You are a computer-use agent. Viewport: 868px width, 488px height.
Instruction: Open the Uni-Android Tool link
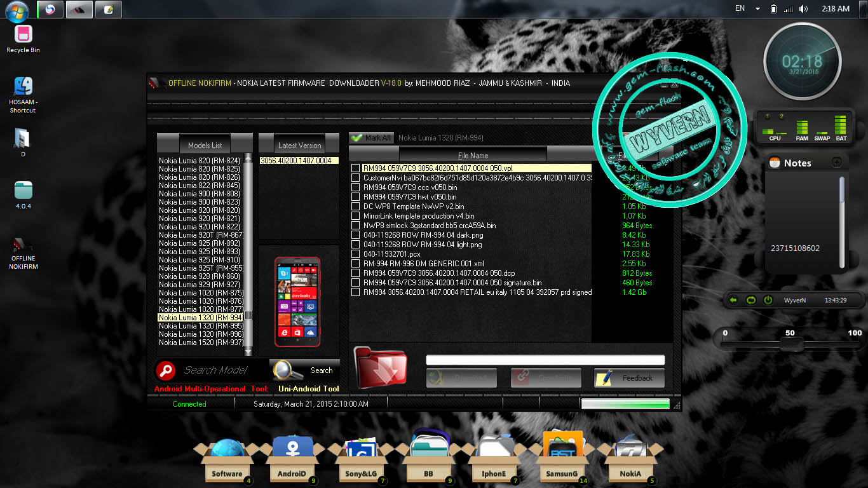pos(309,389)
